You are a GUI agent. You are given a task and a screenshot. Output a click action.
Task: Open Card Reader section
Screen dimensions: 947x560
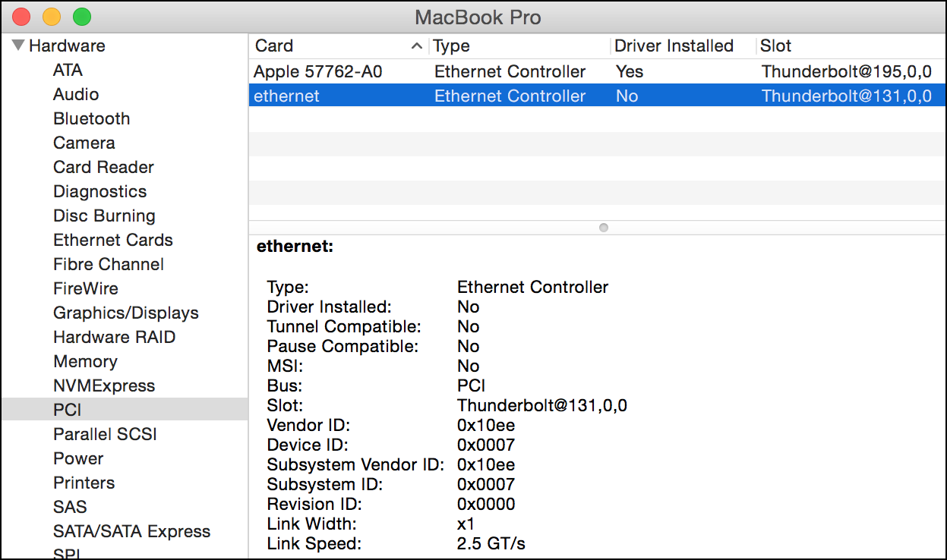(103, 167)
